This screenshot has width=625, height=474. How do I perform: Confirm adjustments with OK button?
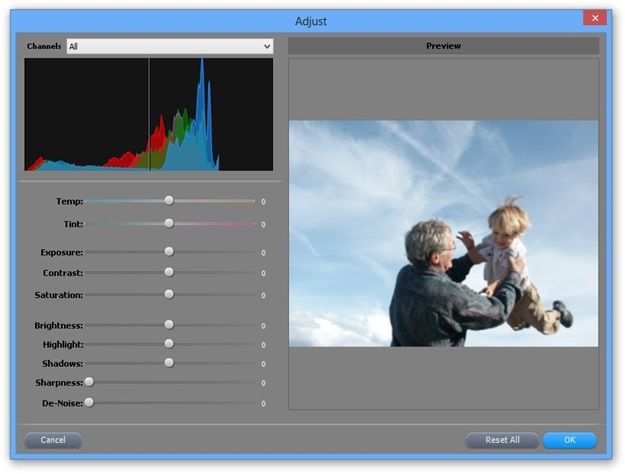[570, 440]
